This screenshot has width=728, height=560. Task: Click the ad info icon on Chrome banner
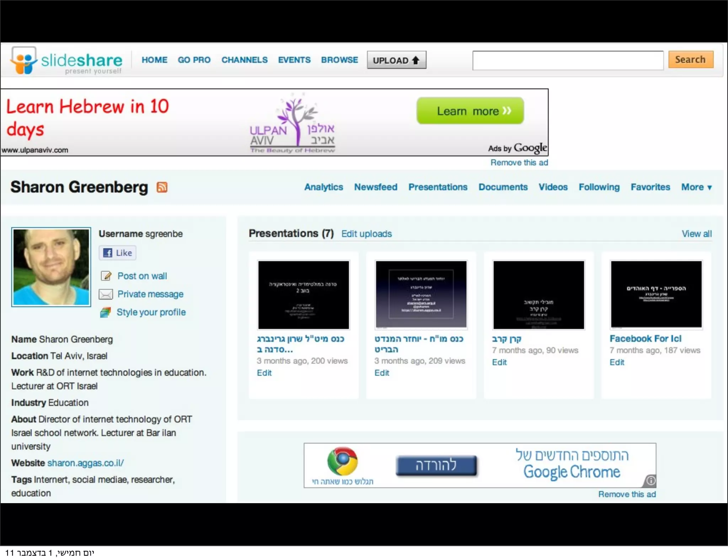(651, 481)
